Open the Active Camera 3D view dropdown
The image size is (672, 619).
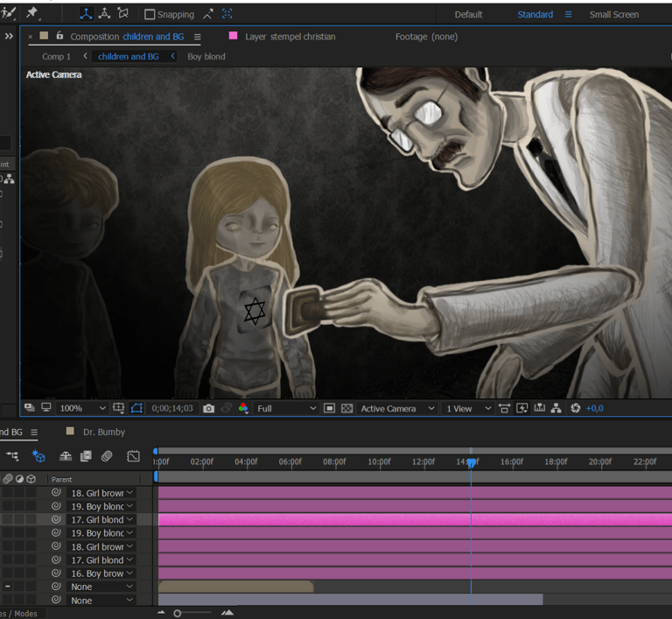(x=397, y=408)
